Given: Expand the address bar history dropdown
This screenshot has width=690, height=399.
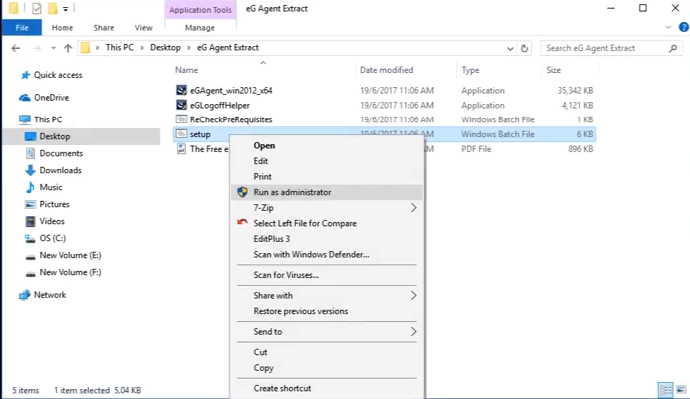Looking at the screenshot, I should click(510, 48).
